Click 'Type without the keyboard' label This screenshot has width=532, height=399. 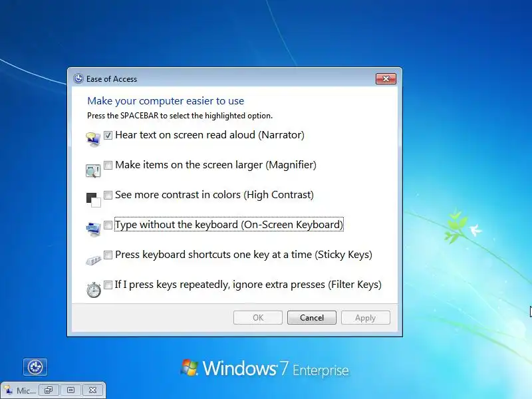click(x=176, y=225)
